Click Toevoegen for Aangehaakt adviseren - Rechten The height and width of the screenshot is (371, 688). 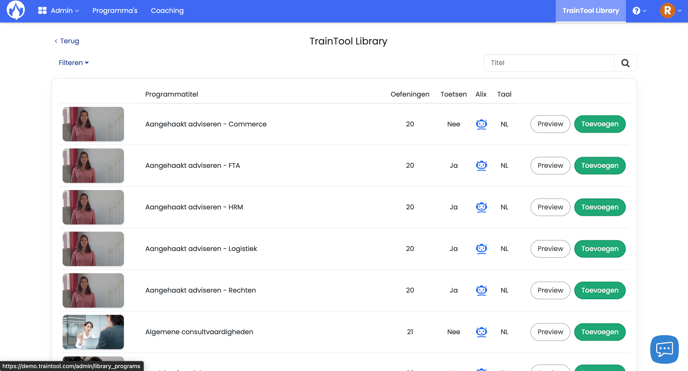pos(600,290)
